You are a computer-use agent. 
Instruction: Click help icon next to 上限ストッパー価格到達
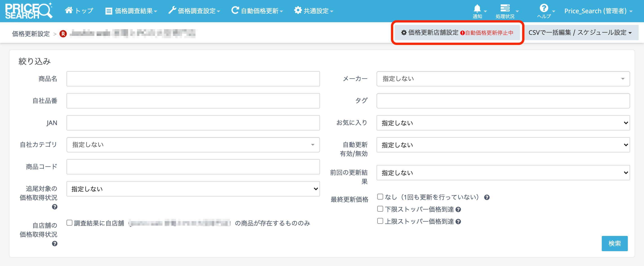coord(458,222)
